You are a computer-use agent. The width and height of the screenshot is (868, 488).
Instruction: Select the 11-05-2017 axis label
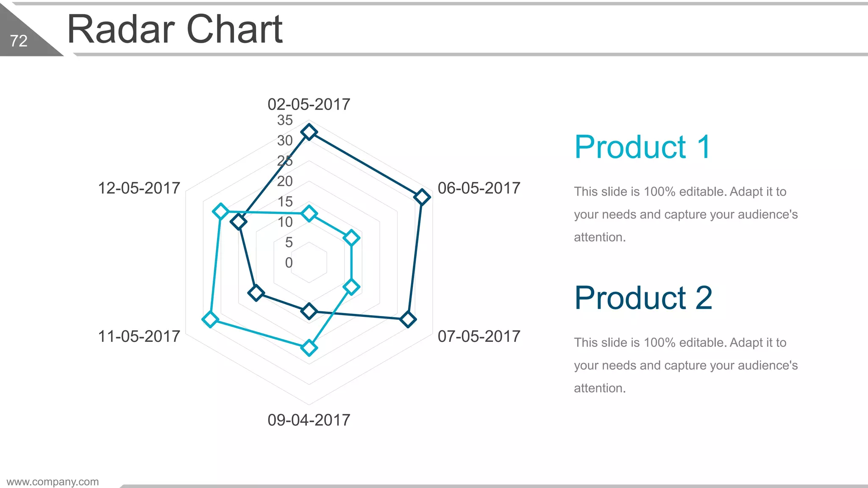tap(139, 336)
